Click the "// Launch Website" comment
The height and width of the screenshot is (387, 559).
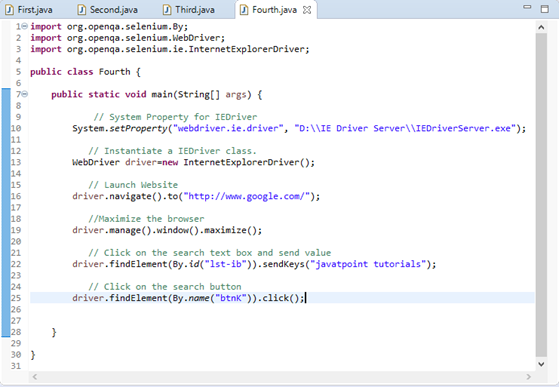[133, 185]
